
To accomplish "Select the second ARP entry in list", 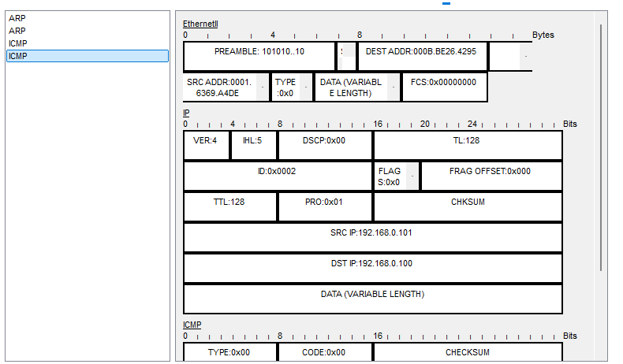I will click(x=17, y=30).
